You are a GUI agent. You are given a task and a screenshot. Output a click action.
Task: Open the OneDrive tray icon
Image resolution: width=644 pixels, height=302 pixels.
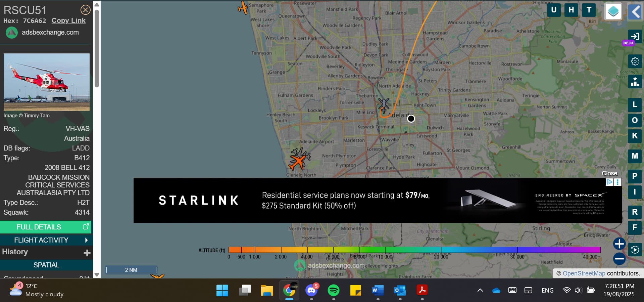point(496,290)
